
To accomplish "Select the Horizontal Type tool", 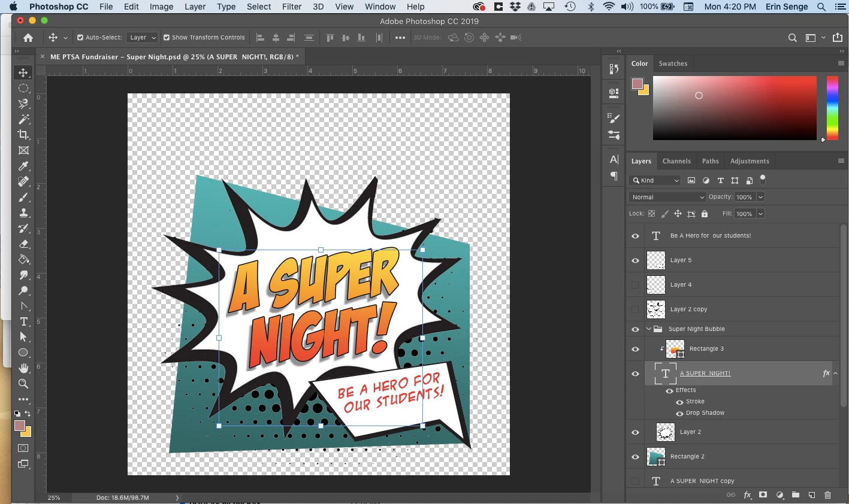I will 23,321.
